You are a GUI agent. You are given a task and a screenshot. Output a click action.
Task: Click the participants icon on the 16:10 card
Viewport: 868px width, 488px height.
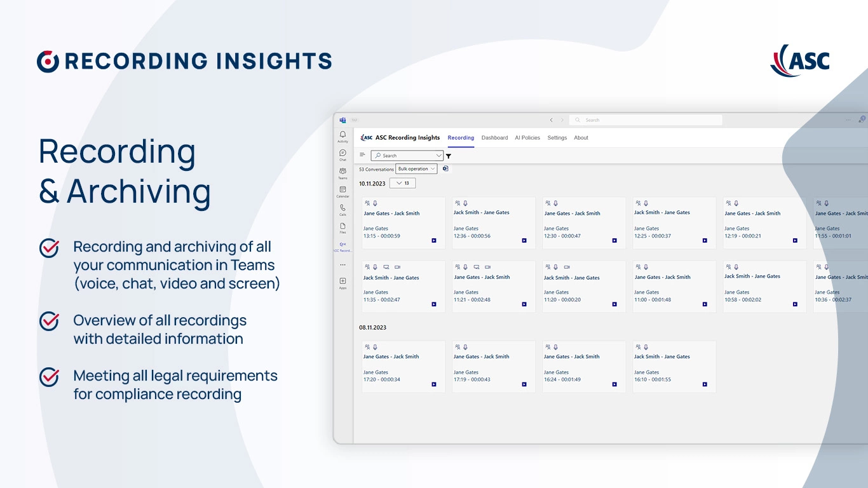click(x=637, y=348)
